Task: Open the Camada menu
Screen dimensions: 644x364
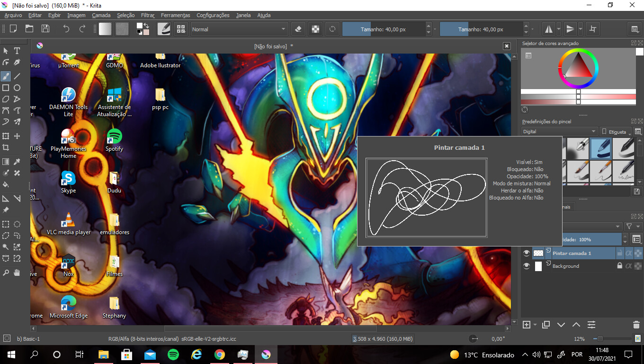Action: pos(101,15)
